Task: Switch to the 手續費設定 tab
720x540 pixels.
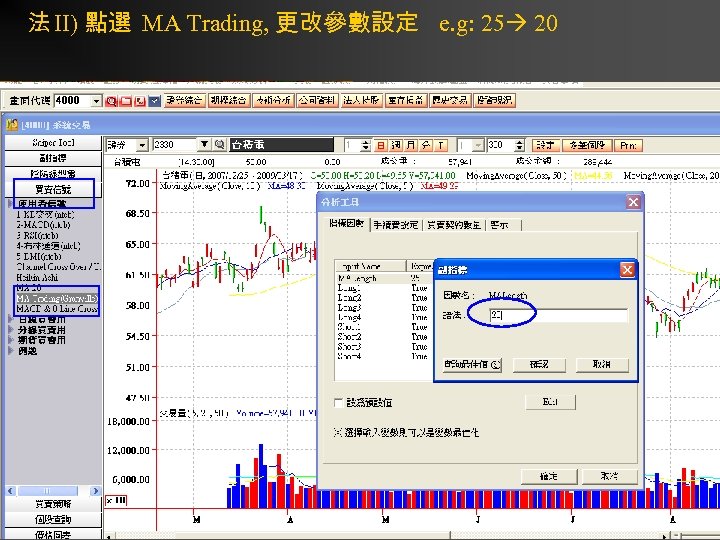Action: point(396,225)
